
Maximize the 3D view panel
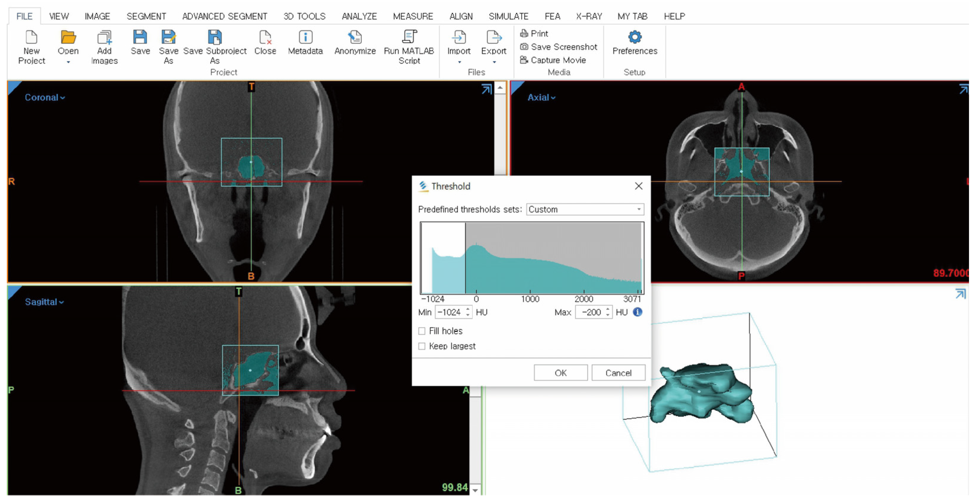[960, 294]
